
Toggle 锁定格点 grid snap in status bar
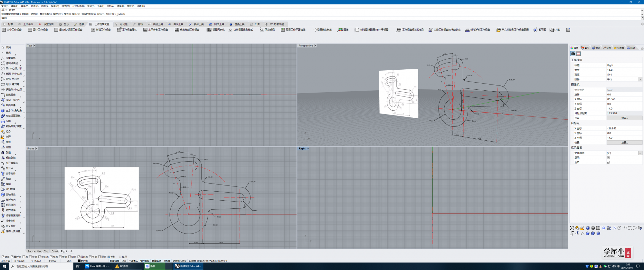pyautogui.click(x=114, y=261)
